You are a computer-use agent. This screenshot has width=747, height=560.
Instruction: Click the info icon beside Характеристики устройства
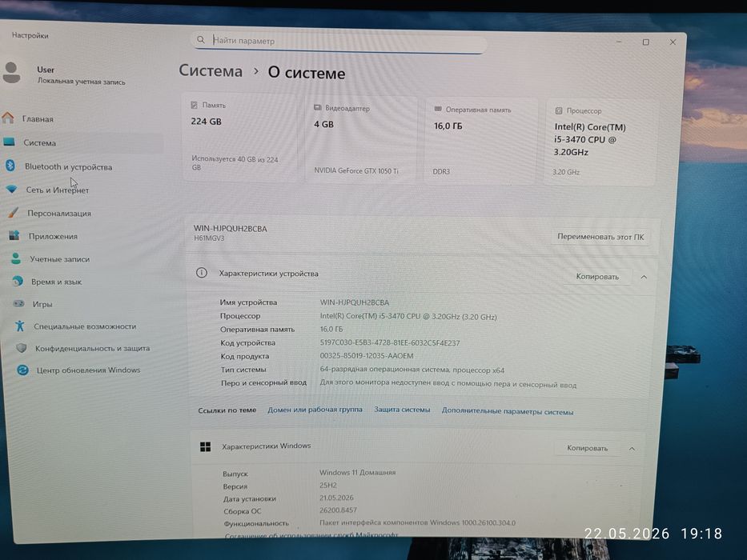[x=202, y=272]
